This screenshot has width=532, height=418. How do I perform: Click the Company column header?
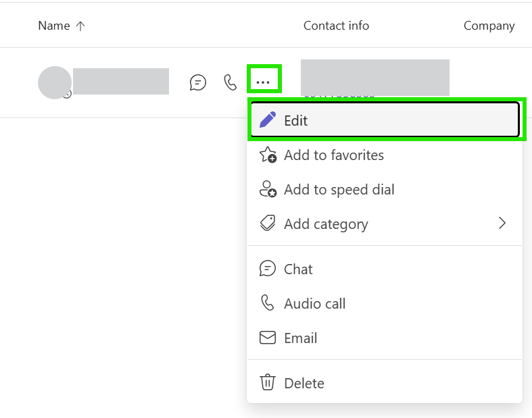click(489, 26)
